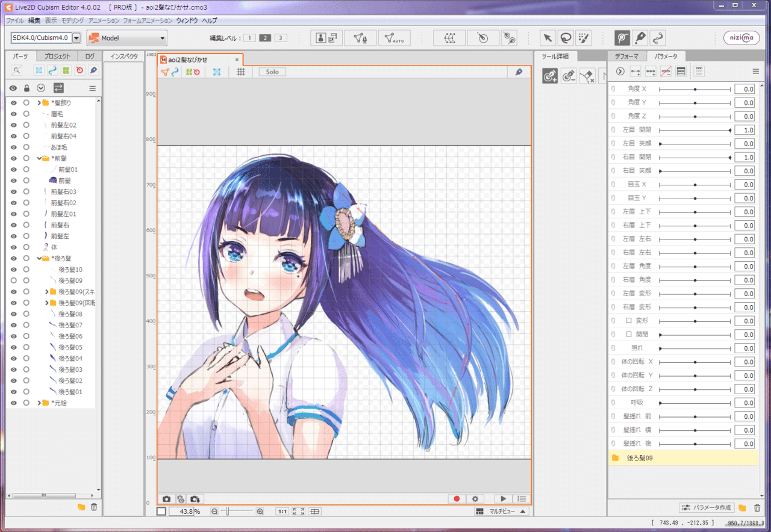Click the 角度 X parameter slider

695,89
